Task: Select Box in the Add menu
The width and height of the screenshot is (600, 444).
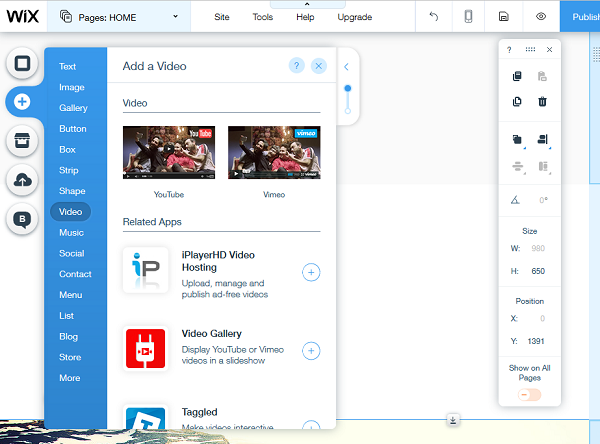Action: click(67, 150)
